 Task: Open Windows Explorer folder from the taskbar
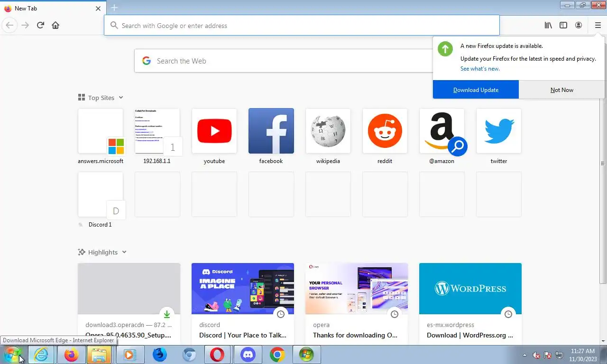99,355
